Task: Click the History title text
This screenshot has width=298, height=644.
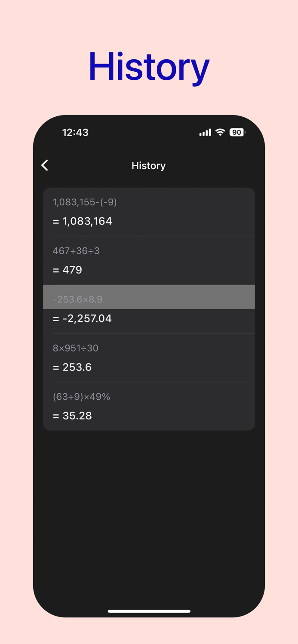Action: [x=148, y=165]
